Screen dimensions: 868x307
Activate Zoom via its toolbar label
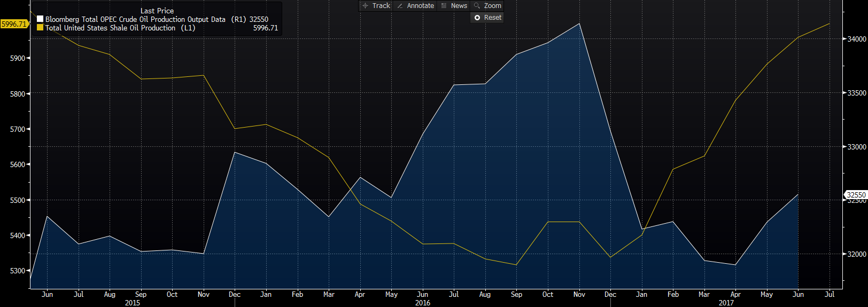492,6
